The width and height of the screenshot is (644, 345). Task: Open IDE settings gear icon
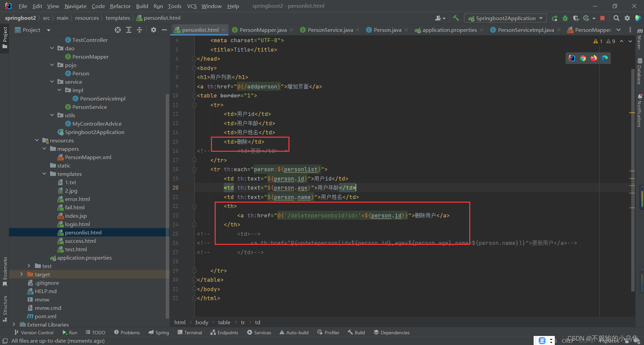[627, 18]
